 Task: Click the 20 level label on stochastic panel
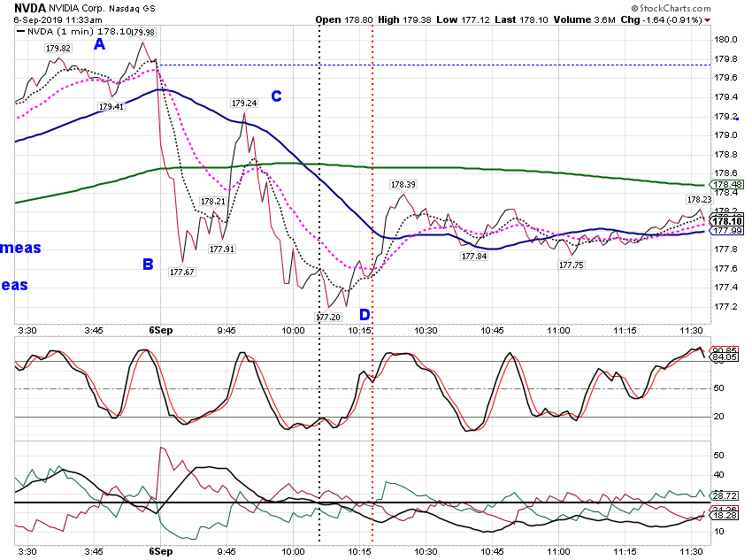tap(719, 416)
